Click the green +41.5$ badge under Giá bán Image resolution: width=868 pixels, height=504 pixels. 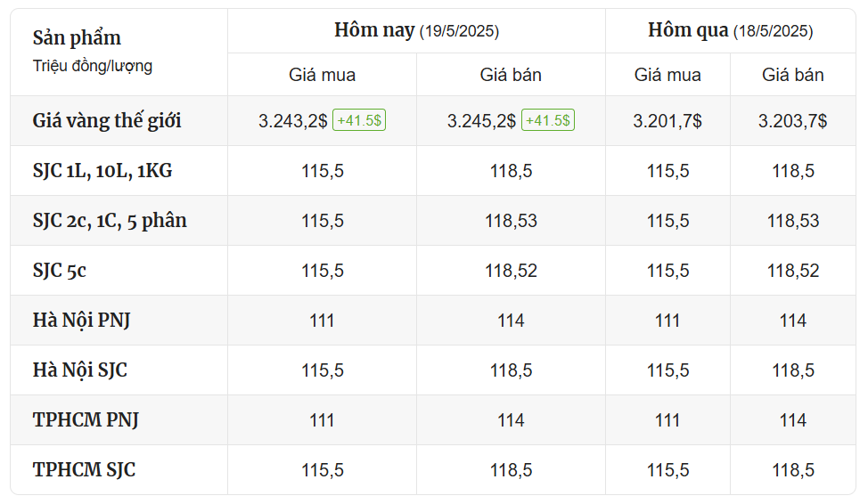pyautogui.click(x=548, y=120)
